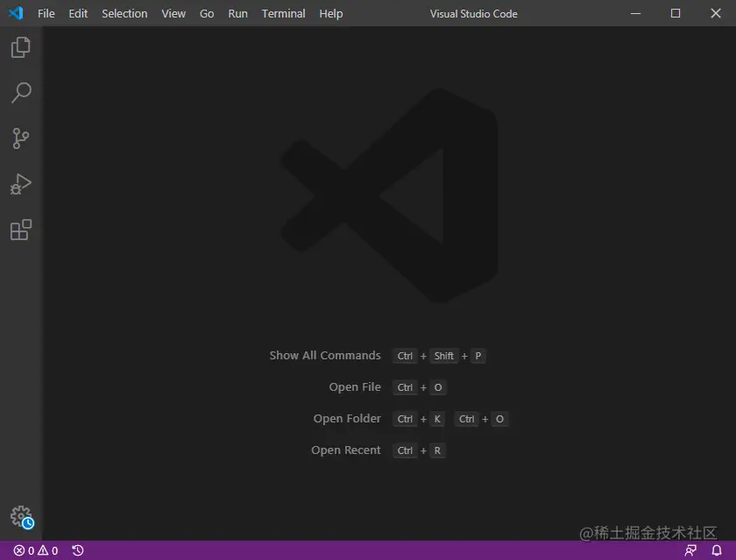Screen dimensions: 736x560
Task: Click the history clock icon in status bar
Action: click(78, 550)
